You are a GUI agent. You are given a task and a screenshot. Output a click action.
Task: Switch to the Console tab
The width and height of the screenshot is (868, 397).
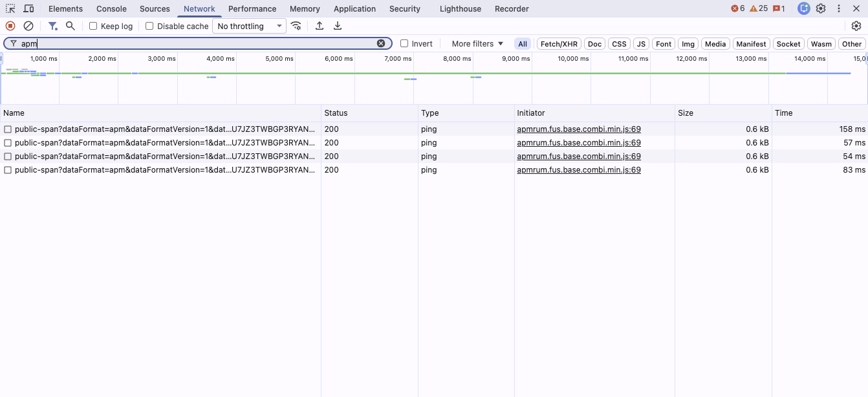tap(111, 8)
